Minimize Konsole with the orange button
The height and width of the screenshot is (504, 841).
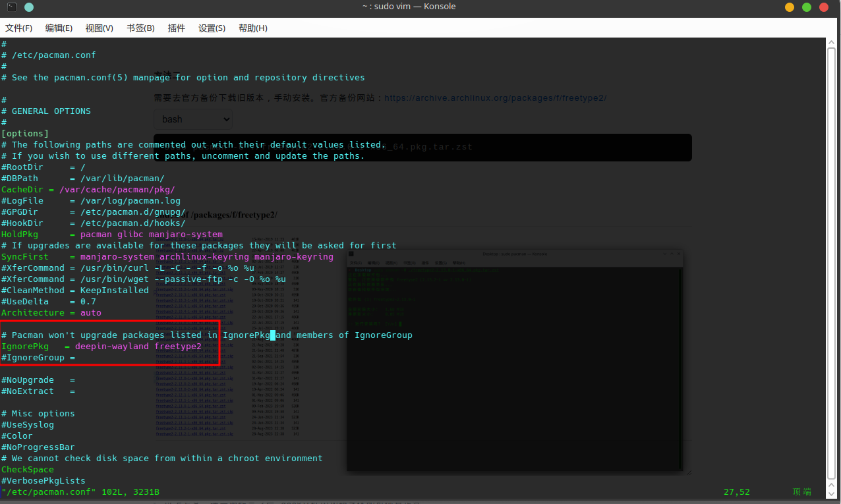790,7
